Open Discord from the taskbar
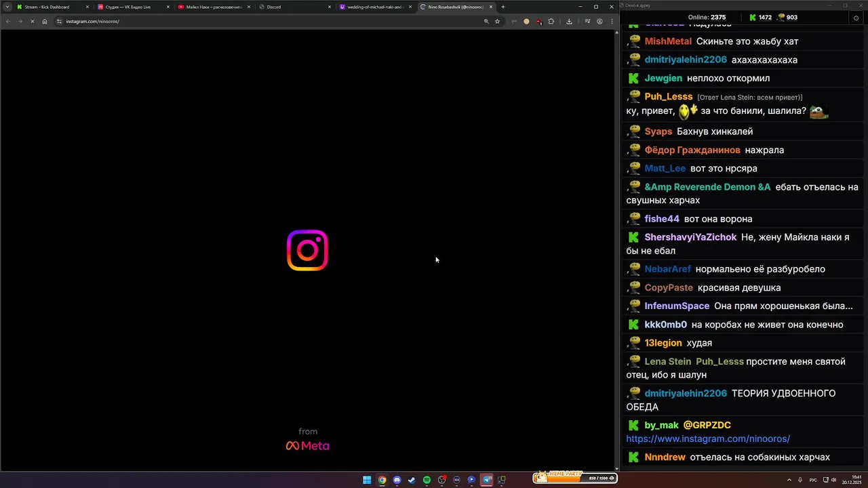868x488 pixels. point(397,480)
